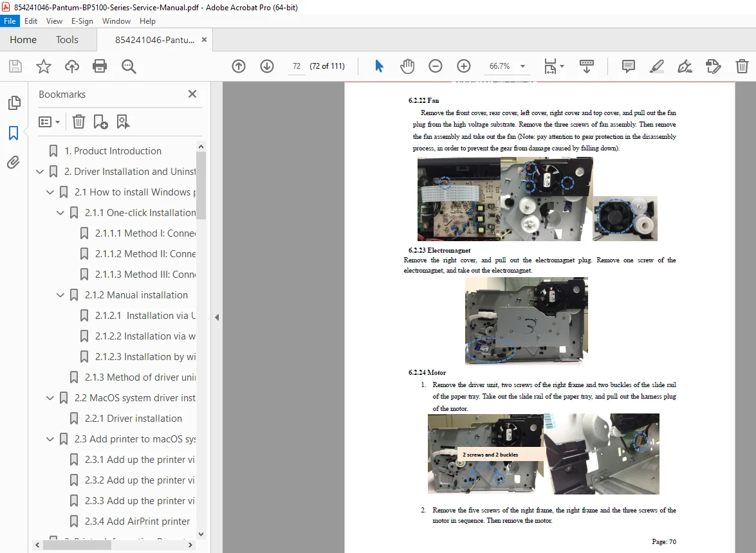Add a sticky note comment
The height and width of the screenshot is (553, 756).
(628, 66)
